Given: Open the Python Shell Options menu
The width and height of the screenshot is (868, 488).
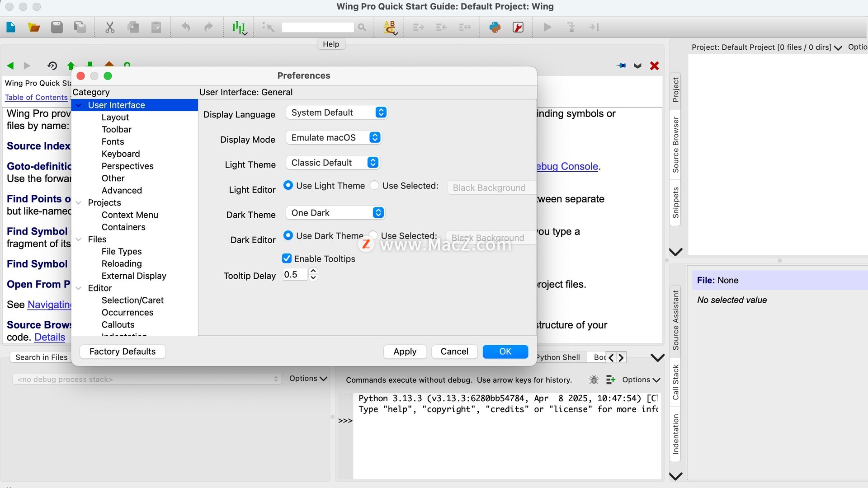Looking at the screenshot, I should pos(641,380).
